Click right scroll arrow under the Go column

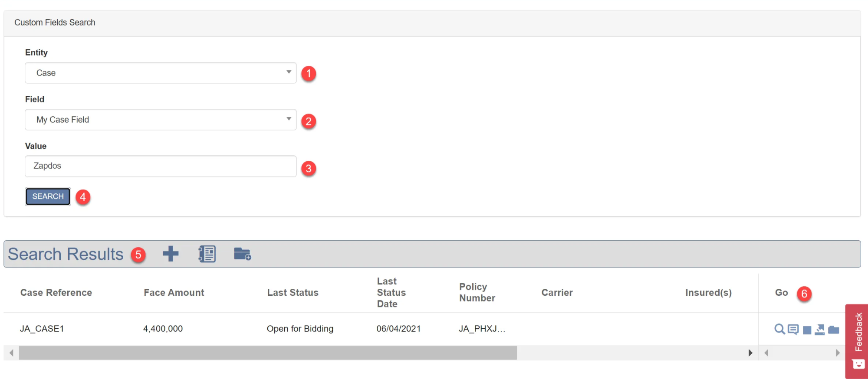pos(838,353)
